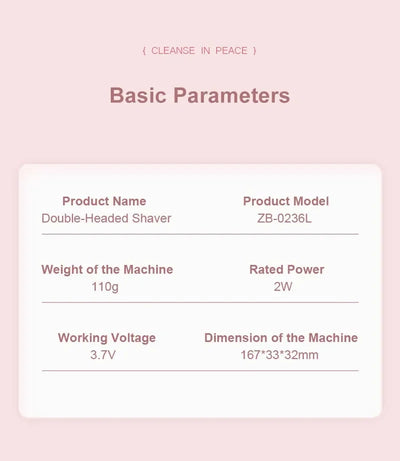The height and width of the screenshot is (461, 400).
Task: Select the Rated Power label
Action: [x=287, y=269]
